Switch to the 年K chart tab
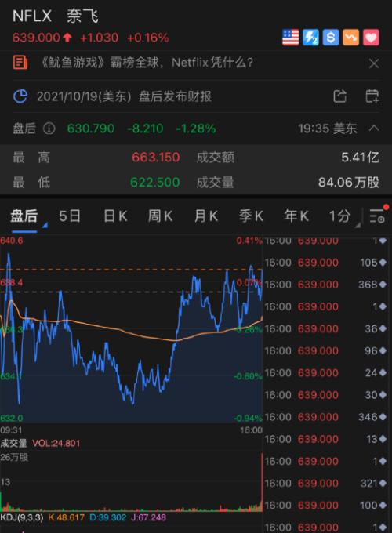392x533 pixels. [296, 216]
